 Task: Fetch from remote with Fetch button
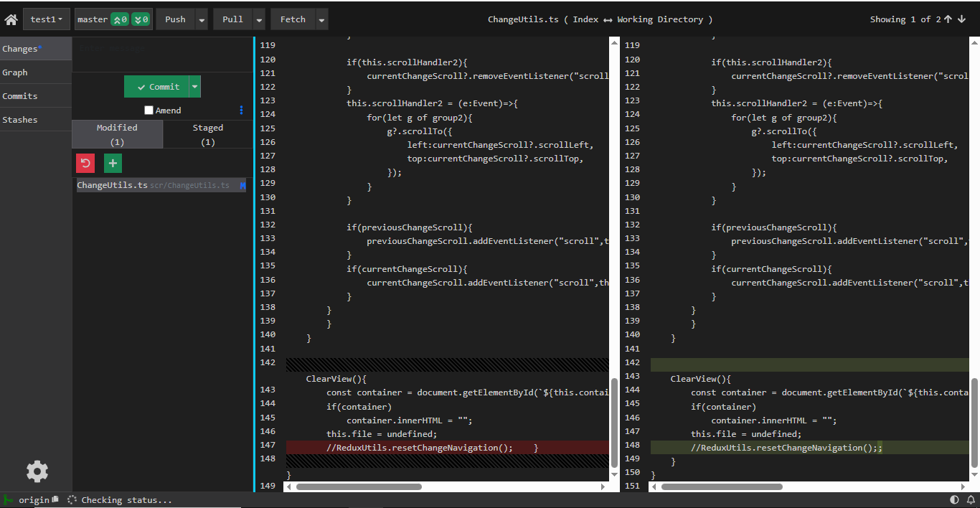293,19
